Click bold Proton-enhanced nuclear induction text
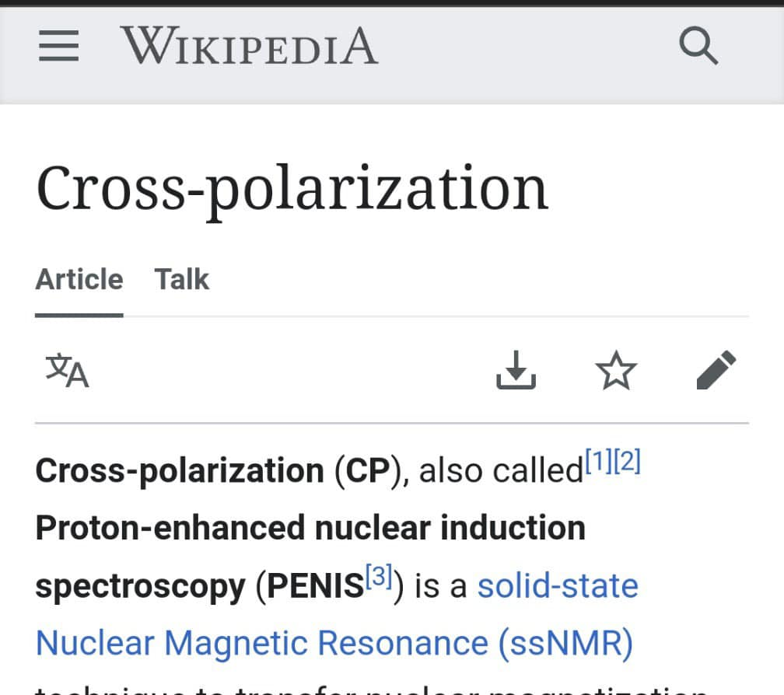The width and height of the screenshot is (784, 695). click(310, 528)
